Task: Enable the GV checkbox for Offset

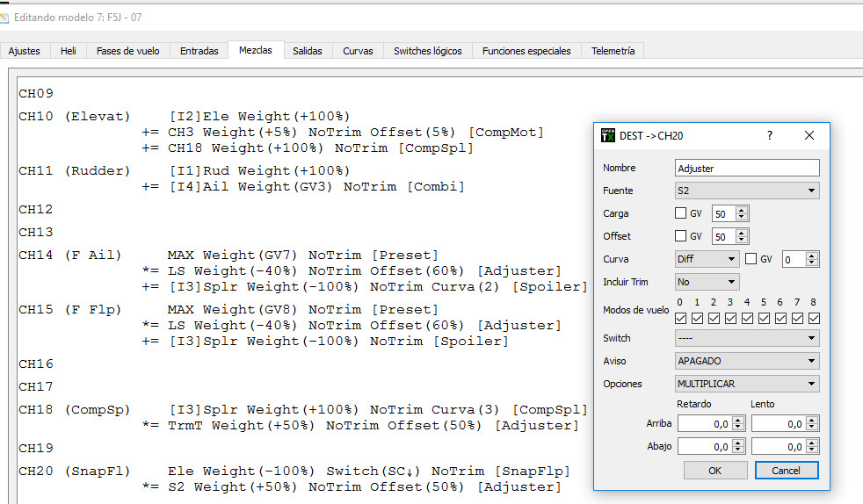Action: coord(681,236)
